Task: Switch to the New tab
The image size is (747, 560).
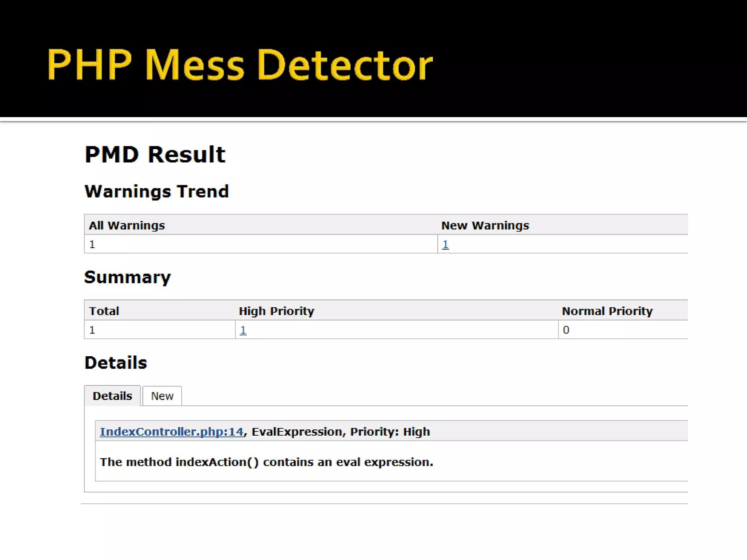Action: coord(162,396)
